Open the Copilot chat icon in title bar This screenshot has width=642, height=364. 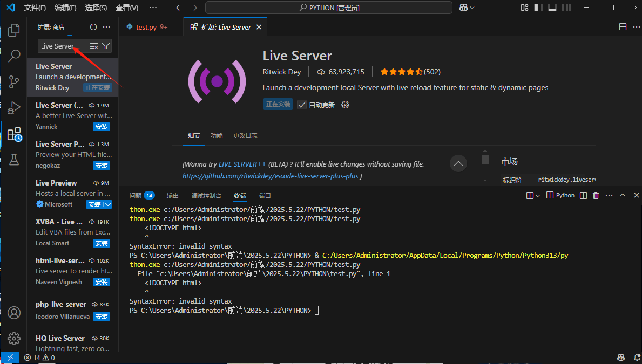click(x=463, y=8)
